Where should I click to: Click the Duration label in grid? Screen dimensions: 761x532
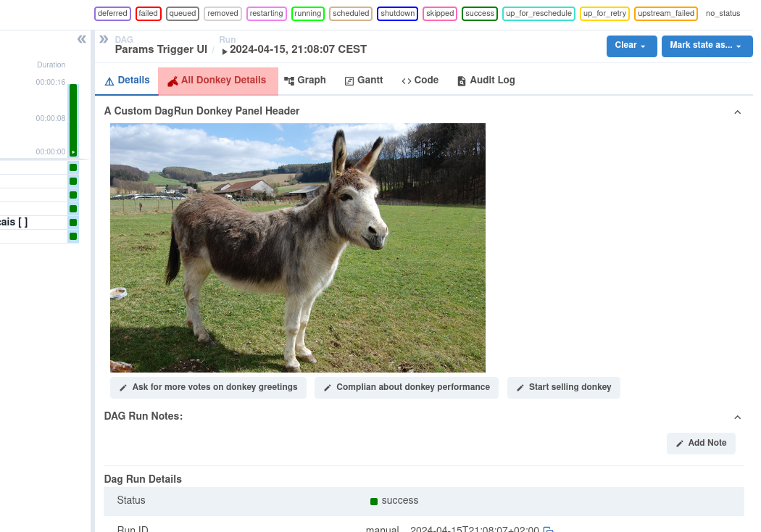click(x=51, y=65)
